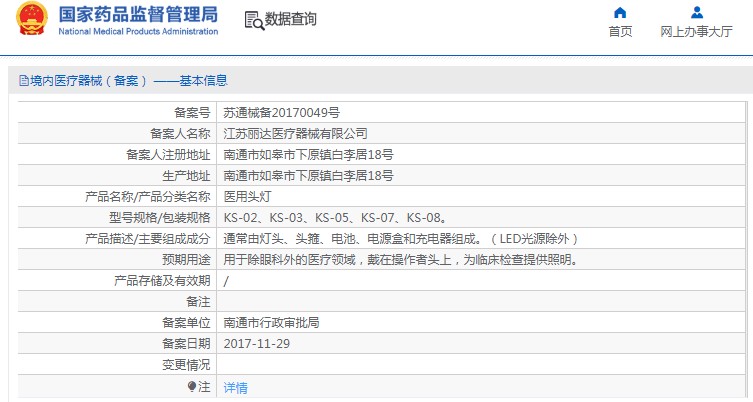Viewport: 753px width, 402px height.
Task: Click the document icon beside 境内医疗器械
Action: coord(24,81)
